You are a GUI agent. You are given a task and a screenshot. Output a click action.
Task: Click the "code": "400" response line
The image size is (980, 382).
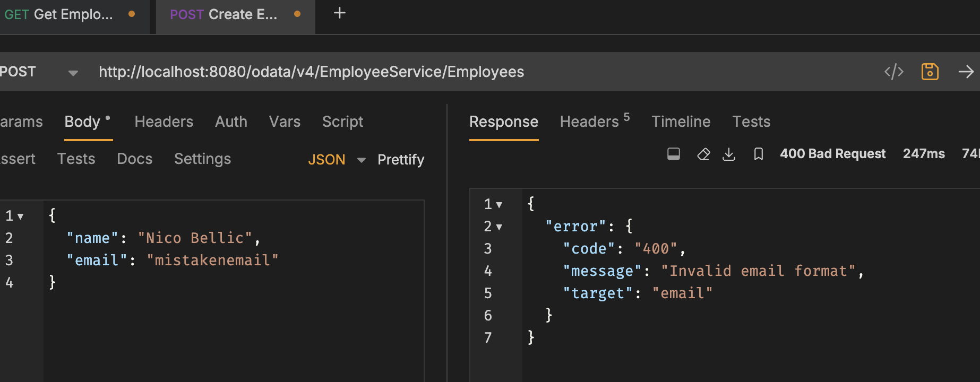coord(624,249)
